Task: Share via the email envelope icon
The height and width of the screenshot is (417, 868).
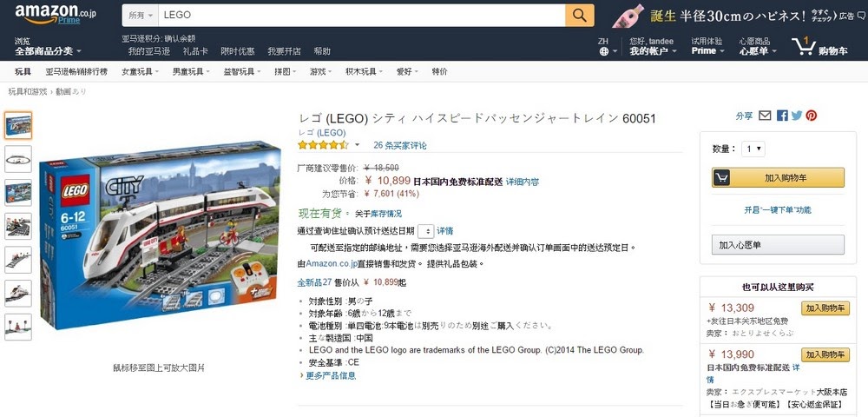Action: pos(765,116)
